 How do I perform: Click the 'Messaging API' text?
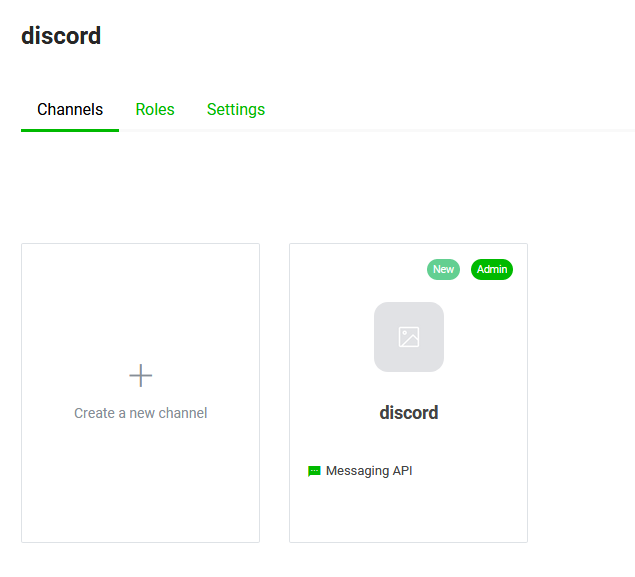[x=369, y=471]
